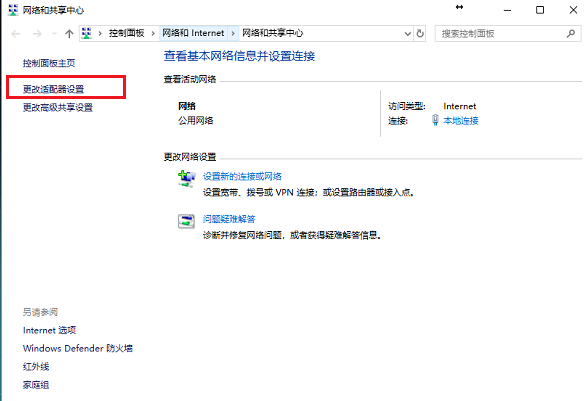Expand chevron after 网络和 Internet breadcrumb

click(x=233, y=34)
